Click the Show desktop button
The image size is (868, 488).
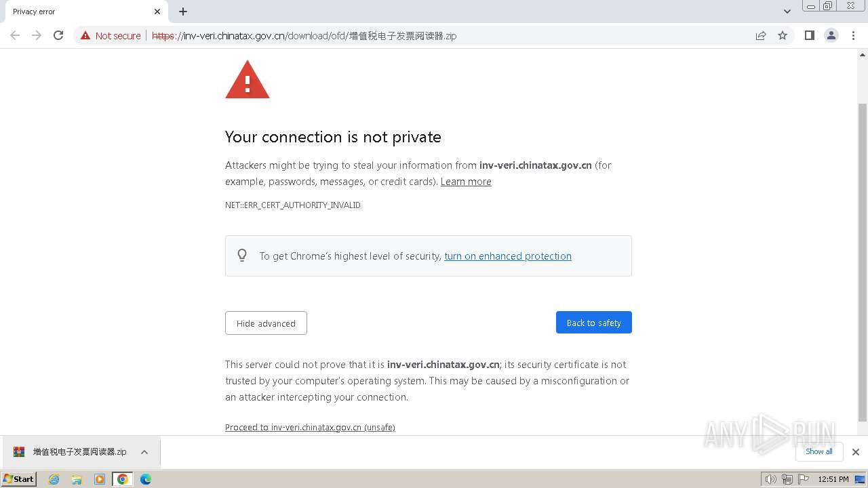861,479
